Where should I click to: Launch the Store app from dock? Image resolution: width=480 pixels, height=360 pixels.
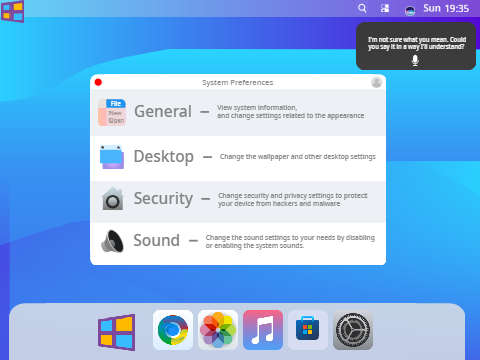click(x=308, y=330)
